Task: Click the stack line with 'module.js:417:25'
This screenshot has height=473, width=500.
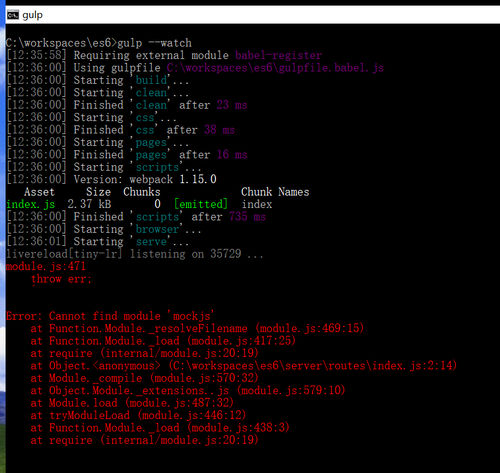Action: click(163, 341)
